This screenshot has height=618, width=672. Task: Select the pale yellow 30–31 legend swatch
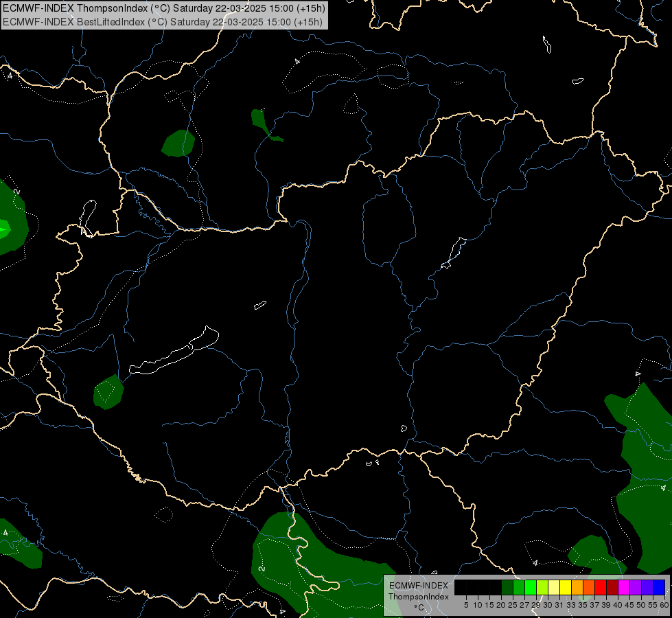pyautogui.click(x=554, y=588)
